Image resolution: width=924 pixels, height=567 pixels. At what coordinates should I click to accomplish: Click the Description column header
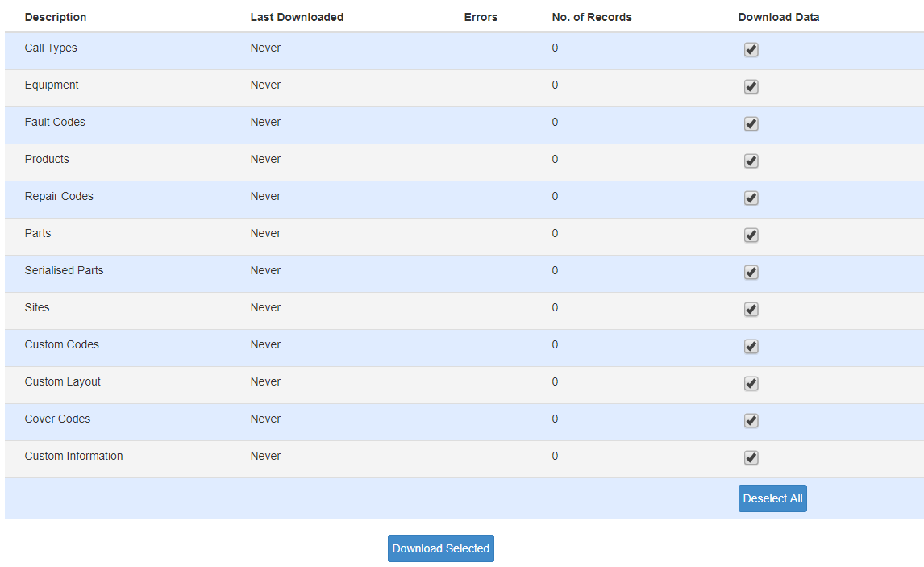point(56,17)
